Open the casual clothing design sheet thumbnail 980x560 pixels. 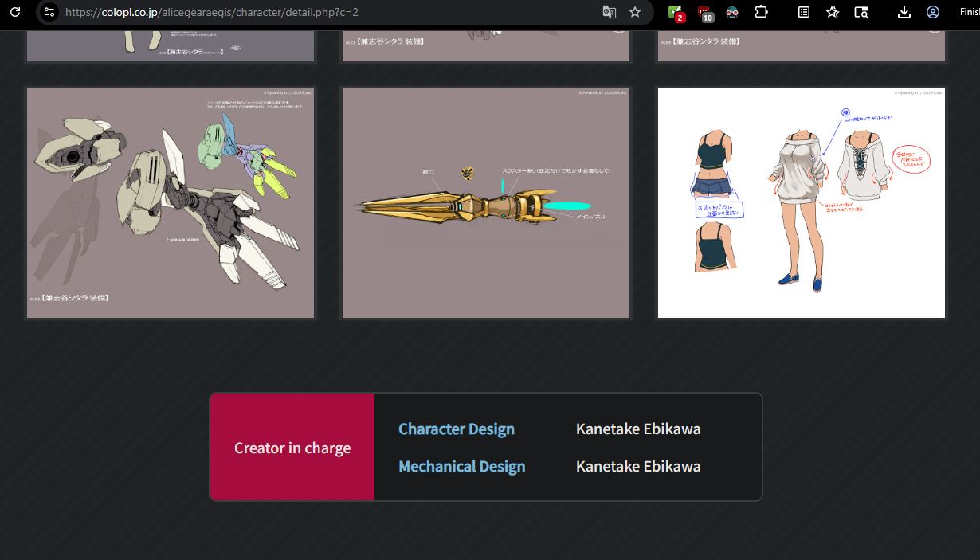(802, 203)
